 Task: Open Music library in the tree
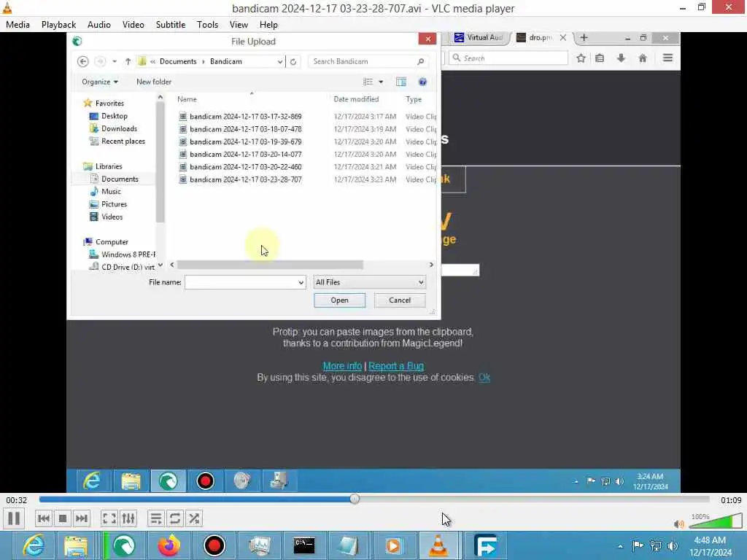(111, 192)
